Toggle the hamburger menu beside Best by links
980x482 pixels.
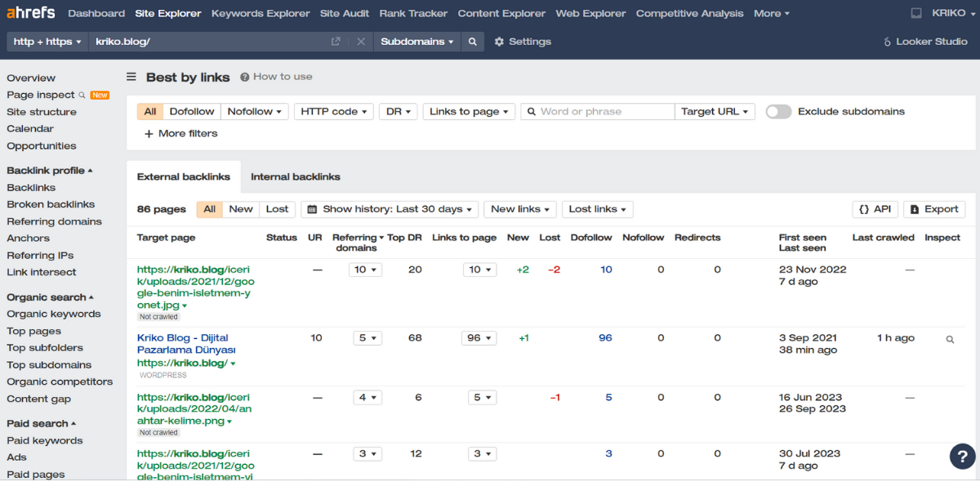tap(131, 77)
